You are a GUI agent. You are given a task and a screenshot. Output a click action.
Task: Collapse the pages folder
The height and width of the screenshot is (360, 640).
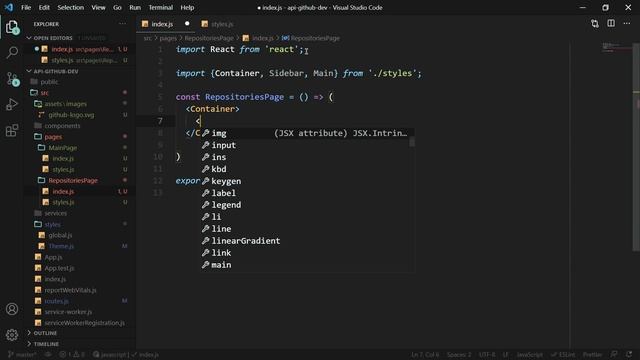(x=53, y=136)
